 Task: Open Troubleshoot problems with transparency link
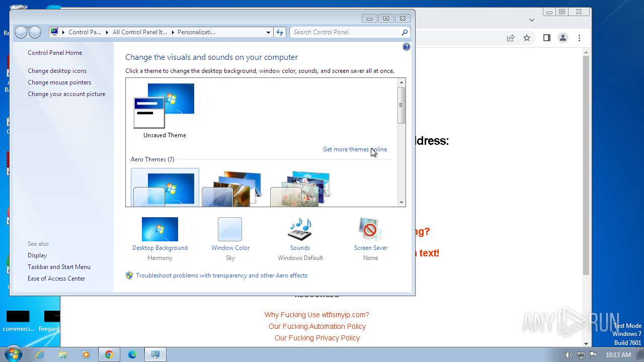point(221,276)
